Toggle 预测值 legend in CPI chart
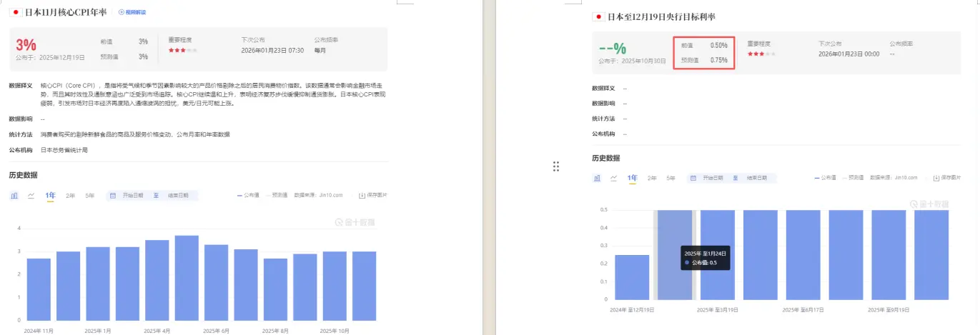Screen dimensions: 980x335 (x=277, y=195)
